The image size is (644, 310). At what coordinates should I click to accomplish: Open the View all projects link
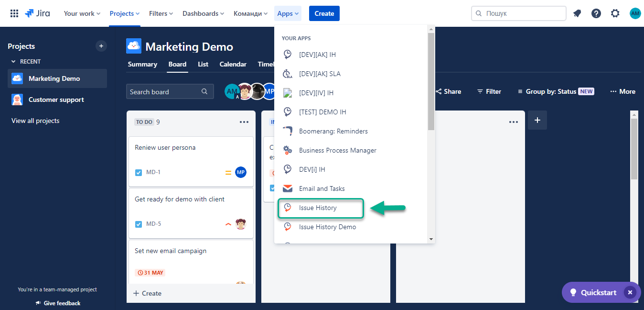pyautogui.click(x=35, y=121)
